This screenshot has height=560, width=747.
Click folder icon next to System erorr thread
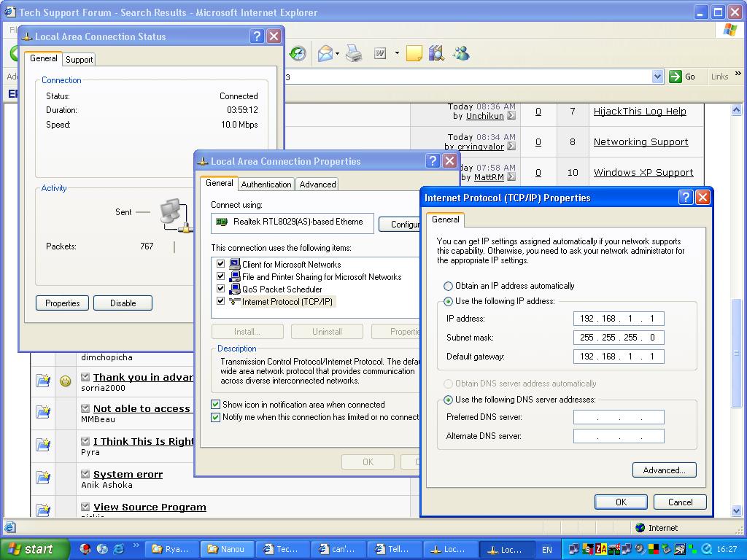(x=43, y=477)
